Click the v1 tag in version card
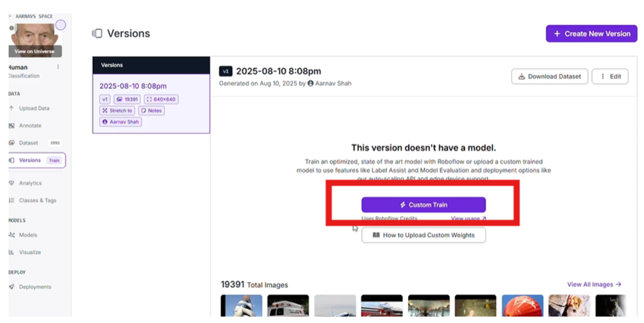Viewport: 644px width, 323px height. [x=105, y=99]
